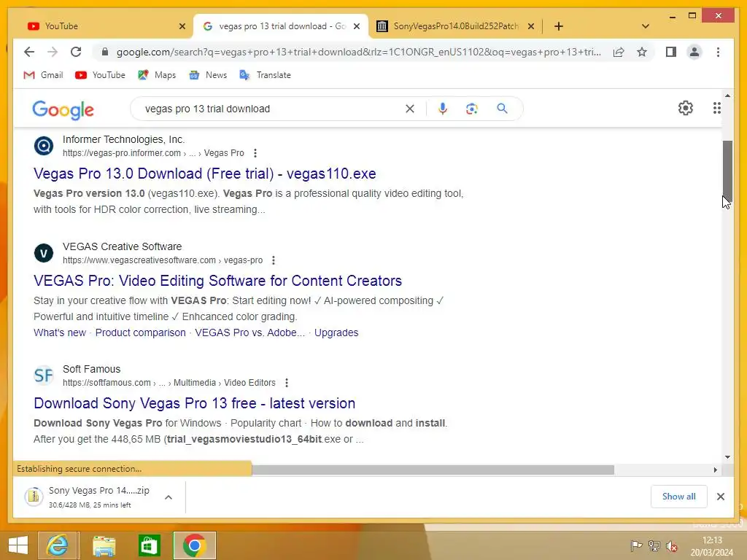Viewport: 747px width, 560px height.
Task: Click the Google logo
Action: coord(63,109)
